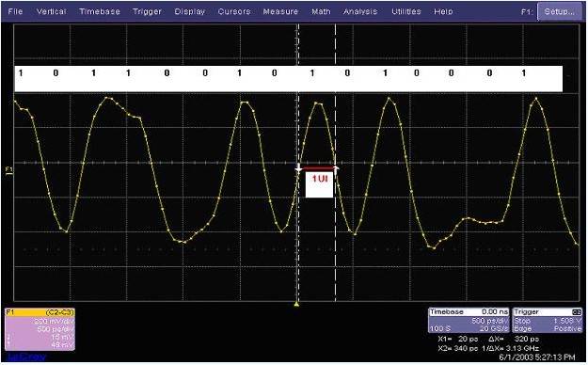The width and height of the screenshot is (588, 365).
Task: Open the Timebase descriptor box
Action: 469,320
